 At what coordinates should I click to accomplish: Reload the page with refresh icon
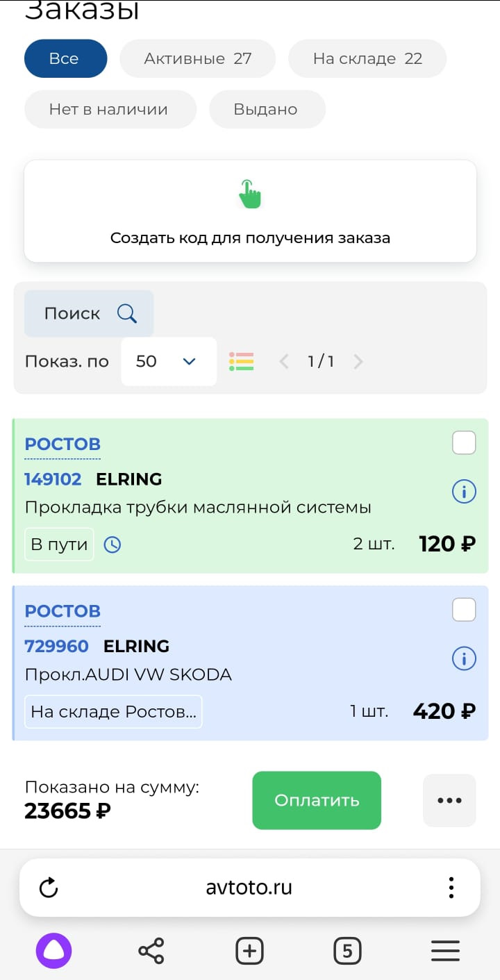tap(49, 888)
